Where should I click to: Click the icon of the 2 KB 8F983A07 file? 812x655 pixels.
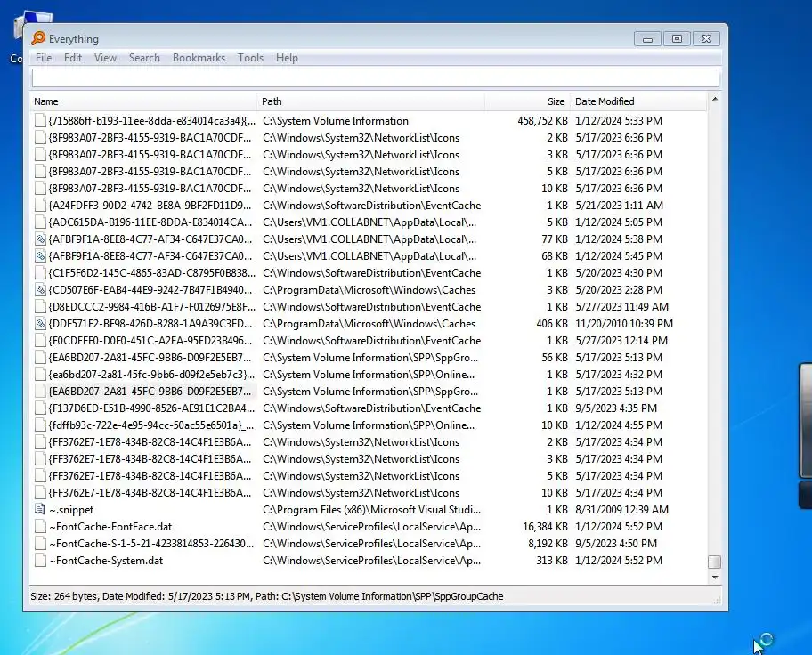coord(40,138)
